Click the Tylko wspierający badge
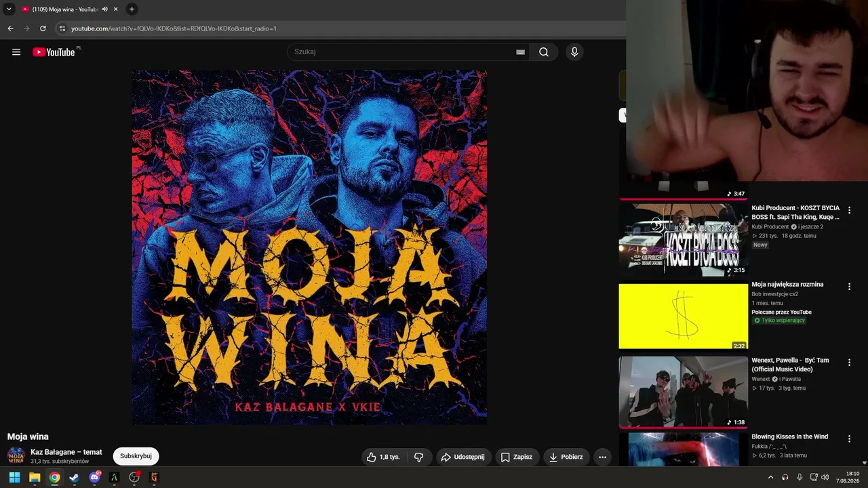The width and height of the screenshot is (868, 488). (x=780, y=321)
